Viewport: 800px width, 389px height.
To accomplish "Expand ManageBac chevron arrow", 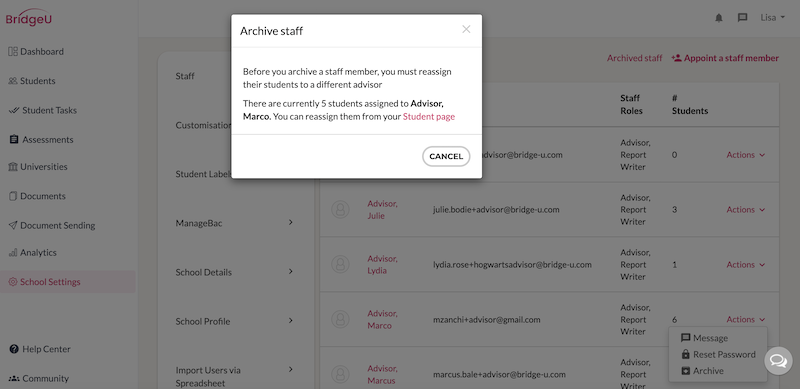I will tap(290, 222).
